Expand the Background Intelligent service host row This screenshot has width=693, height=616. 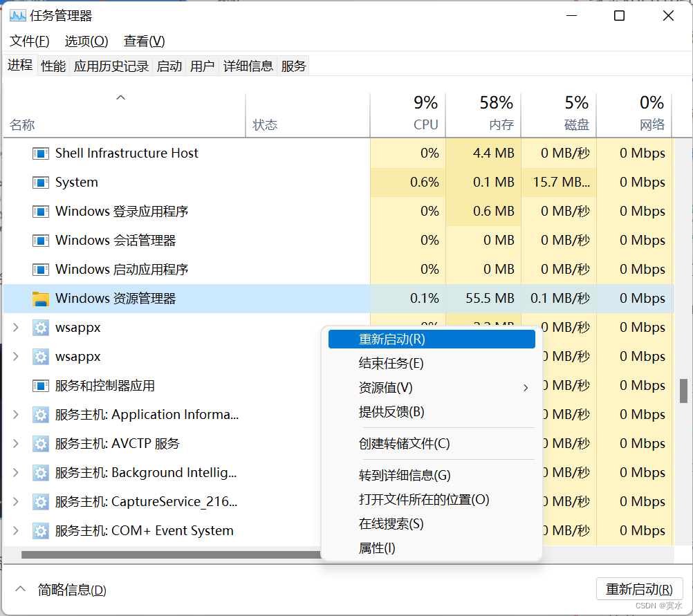(16, 472)
